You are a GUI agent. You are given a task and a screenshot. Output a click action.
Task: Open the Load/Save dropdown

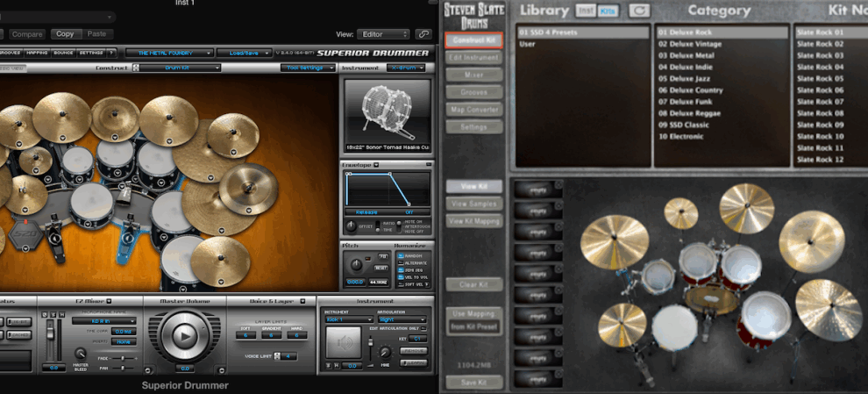pyautogui.click(x=244, y=53)
